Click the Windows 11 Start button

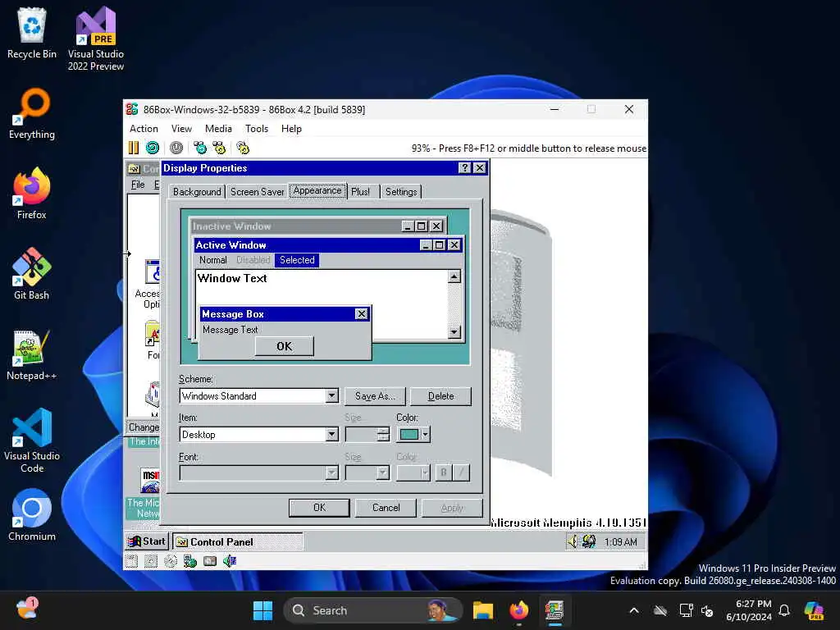pos(262,610)
